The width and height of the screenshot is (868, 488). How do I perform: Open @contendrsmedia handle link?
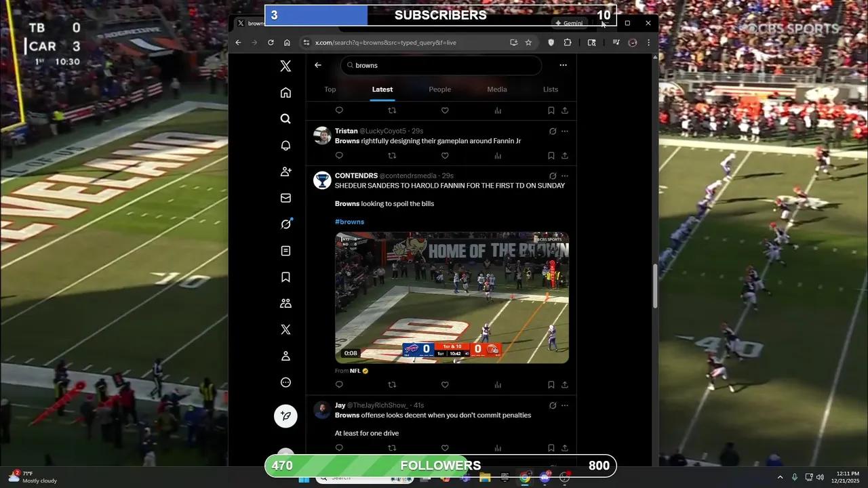[408, 176]
